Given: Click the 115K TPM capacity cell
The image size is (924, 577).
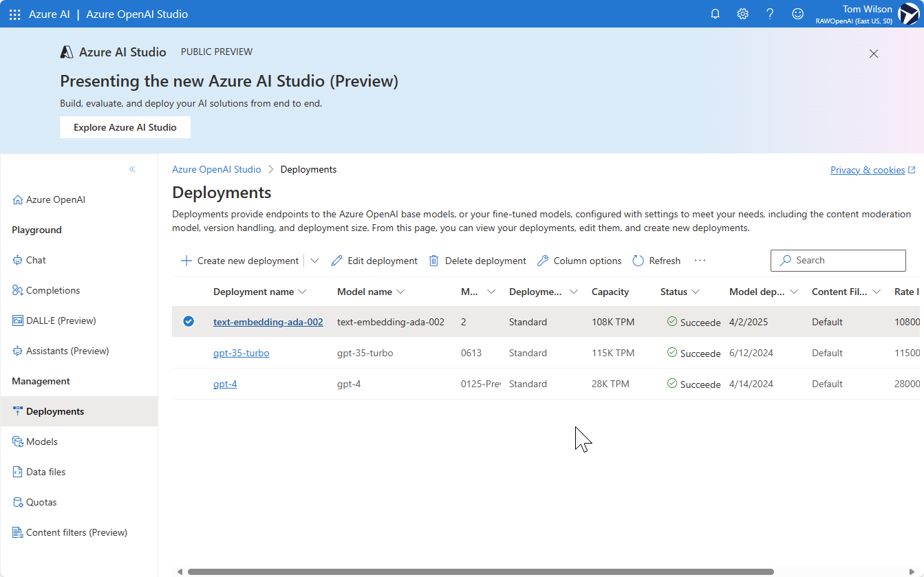Looking at the screenshot, I should tap(613, 353).
